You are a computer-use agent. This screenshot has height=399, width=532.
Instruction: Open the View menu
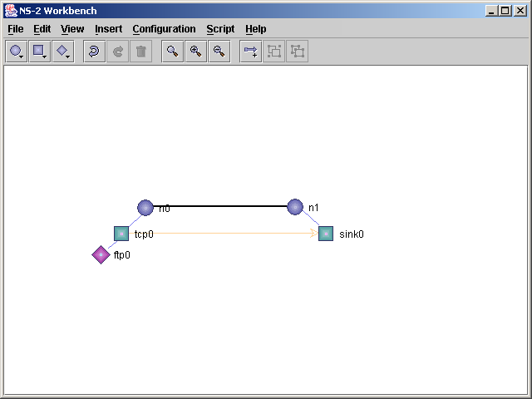tap(72, 29)
